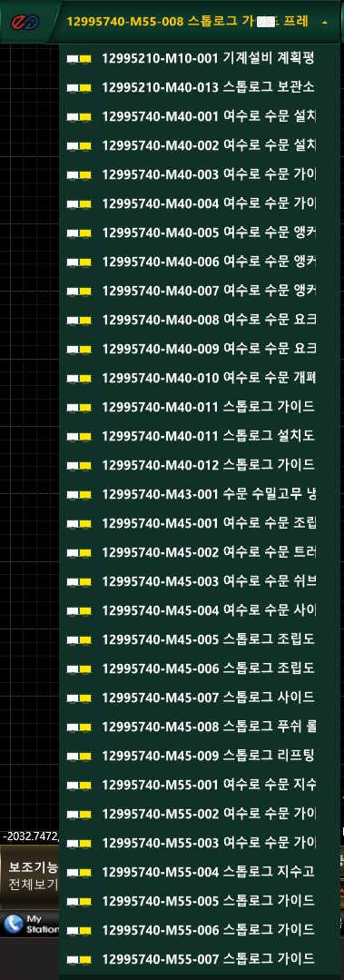This screenshot has height=980, width=344.
Task: Choose 12995740-M40-005 여수로 수문 앵커
Action: [x=199, y=233]
